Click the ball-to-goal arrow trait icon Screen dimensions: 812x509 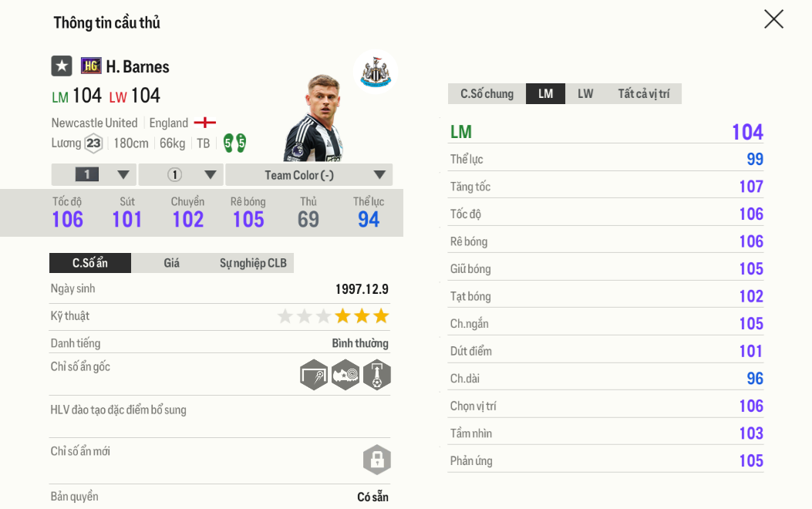pyautogui.click(x=377, y=375)
